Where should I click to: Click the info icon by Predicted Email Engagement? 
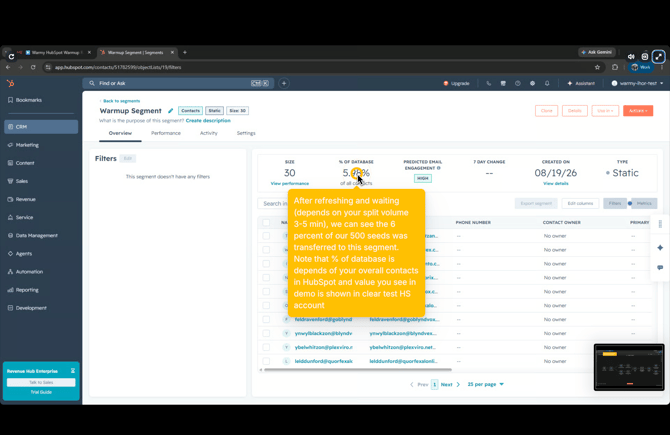click(439, 168)
